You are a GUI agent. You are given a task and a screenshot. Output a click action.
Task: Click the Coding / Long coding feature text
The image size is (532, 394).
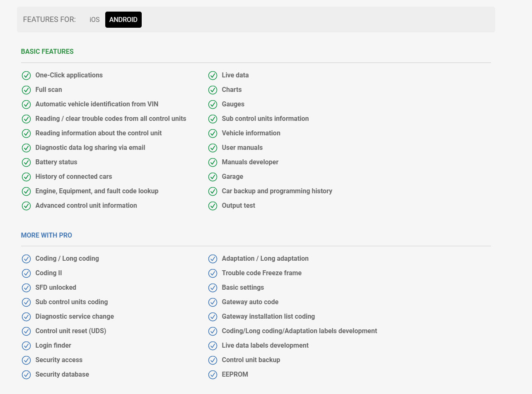(67, 259)
